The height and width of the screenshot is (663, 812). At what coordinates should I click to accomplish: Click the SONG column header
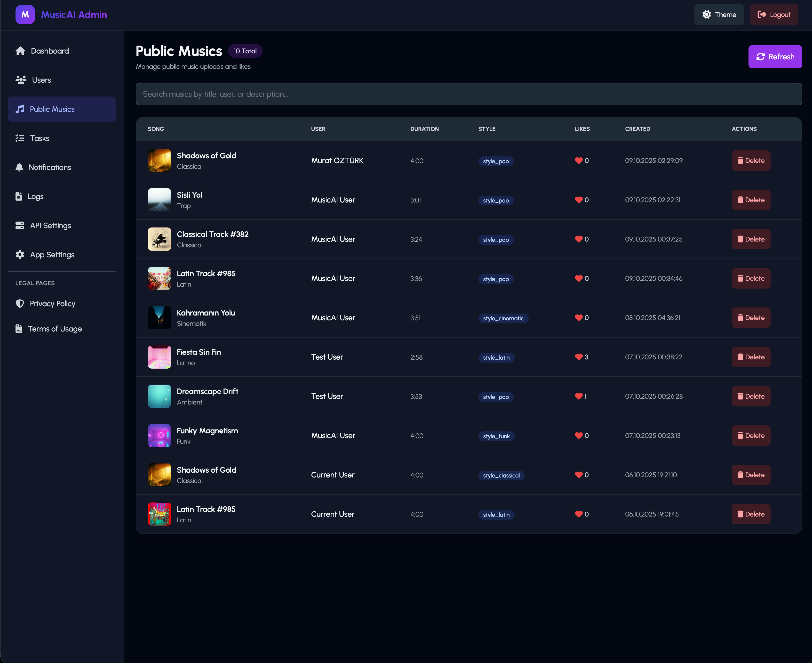pos(156,129)
